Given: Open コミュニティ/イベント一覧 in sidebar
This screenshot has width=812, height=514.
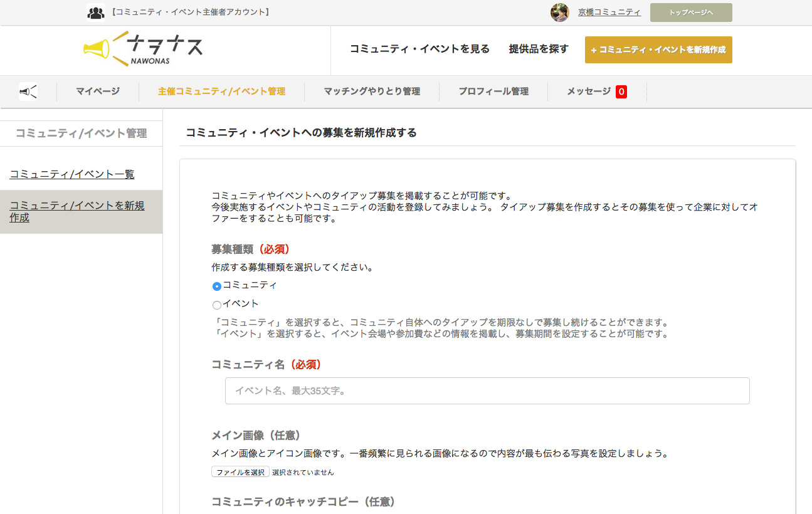Looking at the screenshot, I should pos(72,174).
